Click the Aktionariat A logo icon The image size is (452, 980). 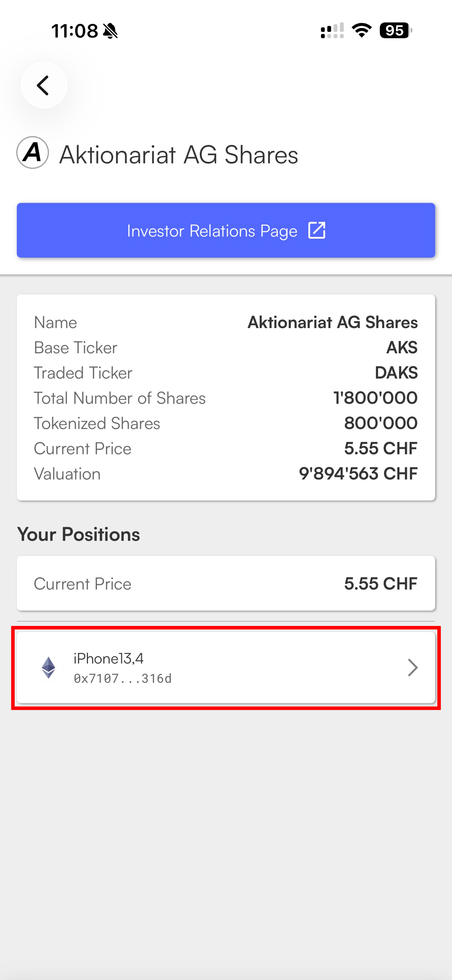33,152
